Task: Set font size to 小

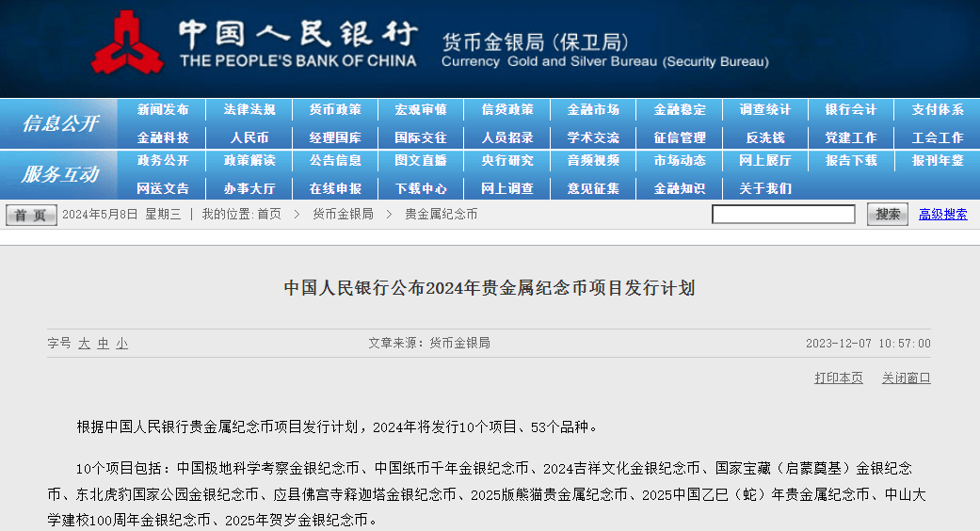Action: [x=121, y=344]
